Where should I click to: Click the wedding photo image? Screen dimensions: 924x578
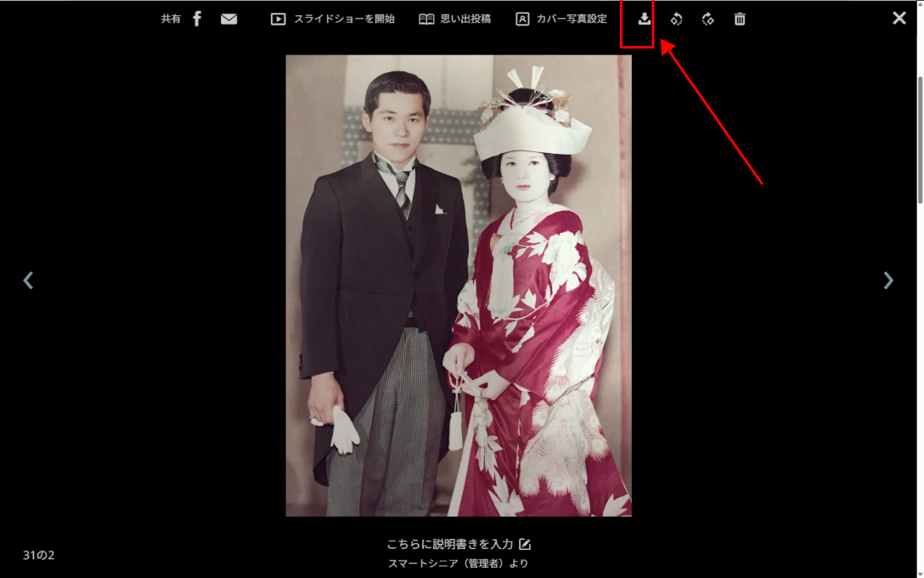pyautogui.click(x=459, y=286)
